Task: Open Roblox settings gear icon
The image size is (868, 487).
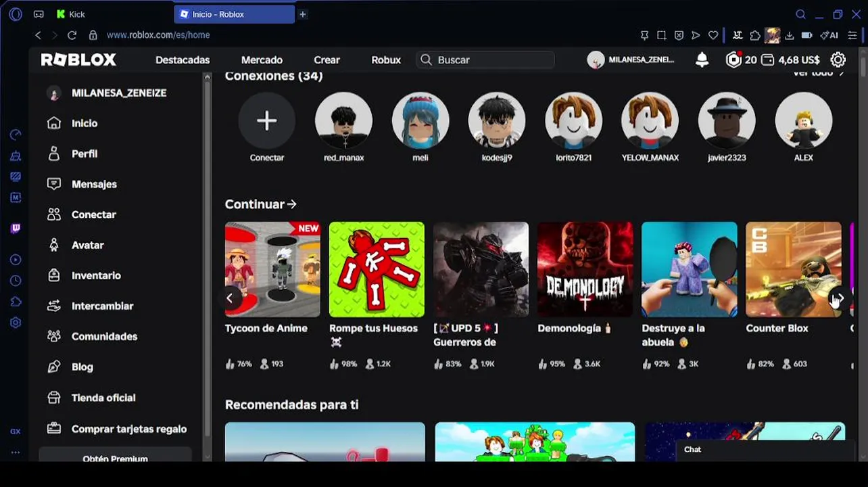Action: pyautogui.click(x=838, y=60)
